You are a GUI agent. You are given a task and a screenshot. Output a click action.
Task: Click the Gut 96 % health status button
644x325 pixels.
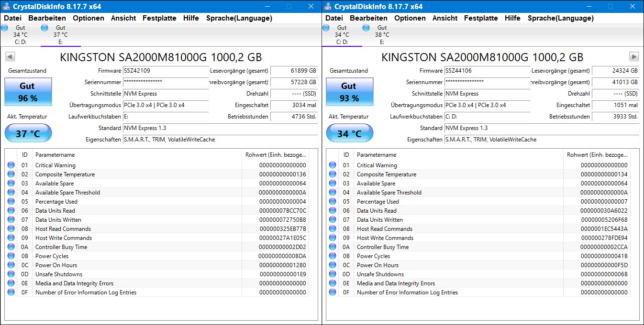(x=27, y=92)
